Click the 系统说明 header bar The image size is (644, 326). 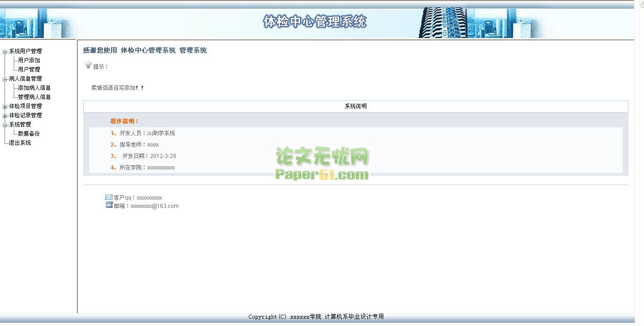(x=355, y=106)
